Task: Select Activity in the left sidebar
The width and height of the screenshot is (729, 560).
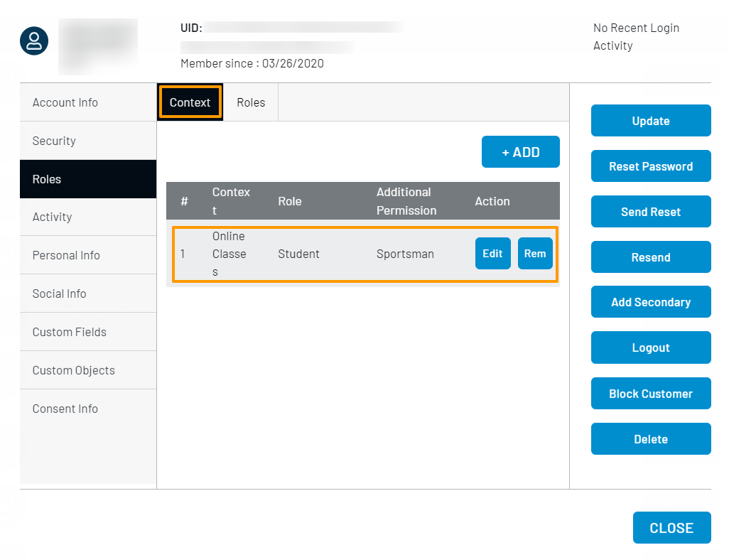Action: pos(52,217)
